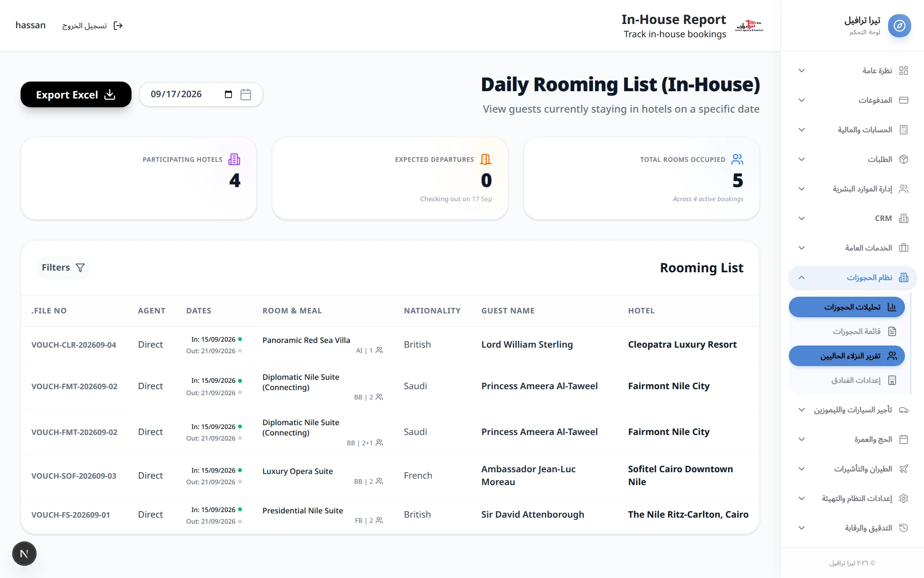924x578 pixels.
Task: Expand the نظرة عامة chevron
Action: pyautogui.click(x=802, y=71)
